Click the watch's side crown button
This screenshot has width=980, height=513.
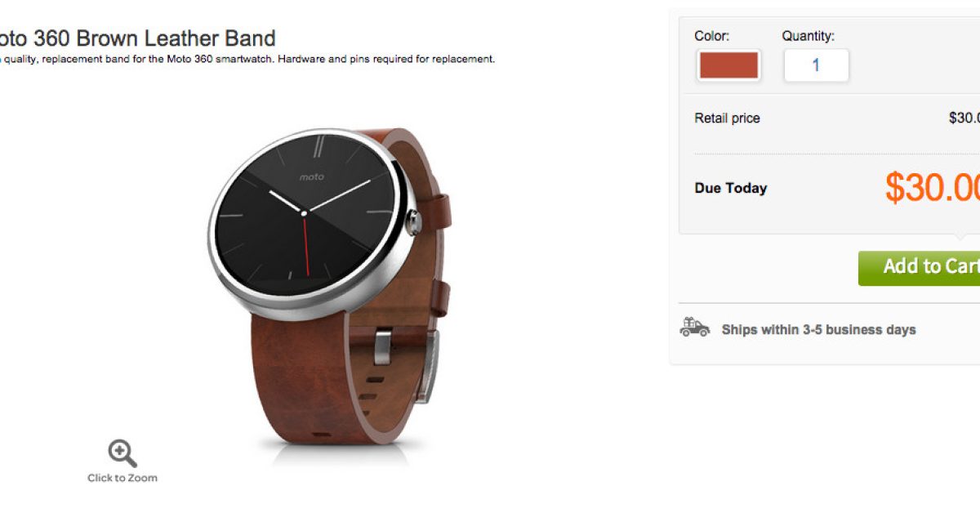click(x=414, y=221)
